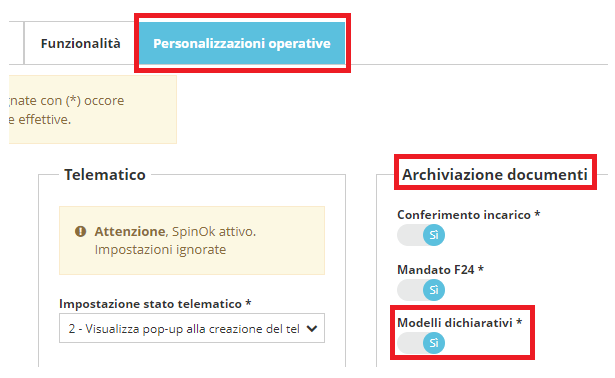This screenshot has height=378, width=615.
Task: Click the SpinOk attivo text in the alert
Action: [x=214, y=231]
